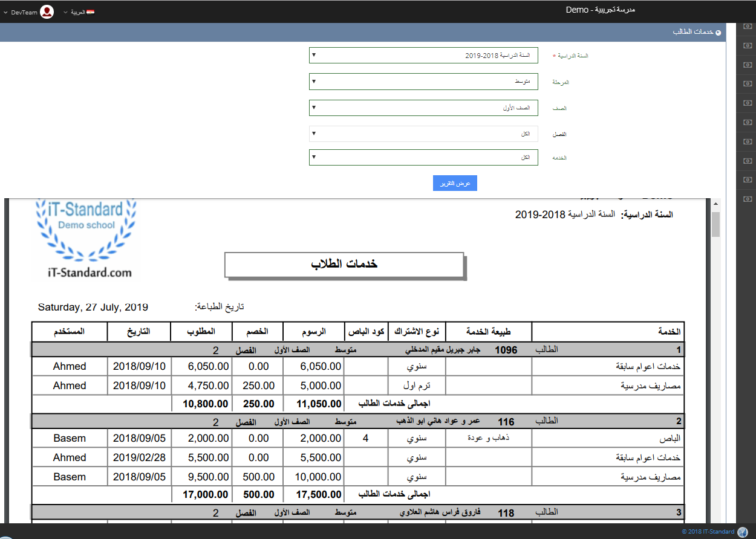Expand the المرحلة dropdown showing متوسط
756x539 pixels.
[423, 82]
